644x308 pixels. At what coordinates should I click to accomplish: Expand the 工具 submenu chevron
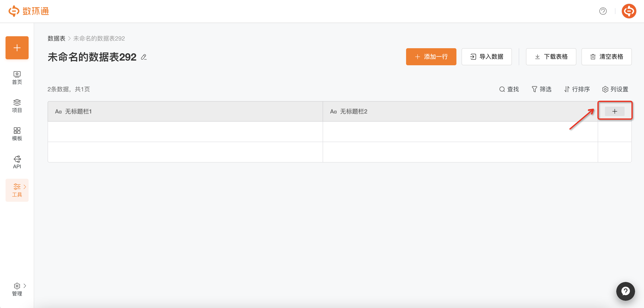pyautogui.click(x=25, y=187)
